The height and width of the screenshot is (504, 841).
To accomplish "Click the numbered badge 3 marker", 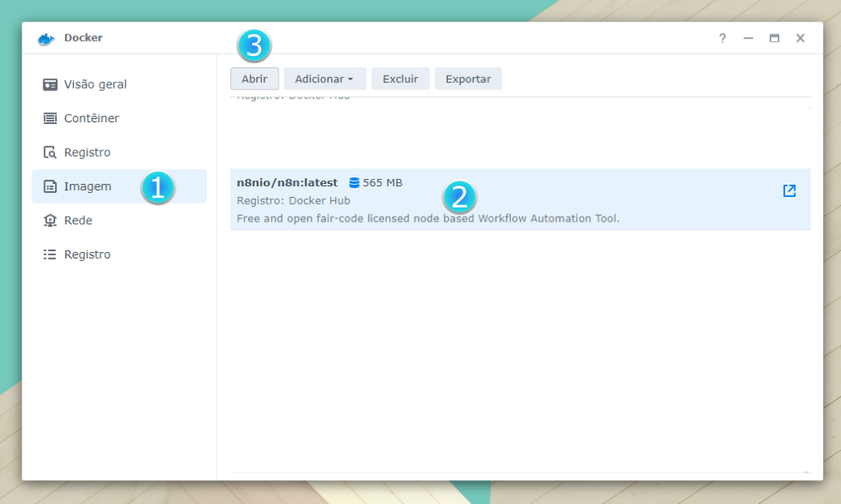I will click(x=254, y=46).
